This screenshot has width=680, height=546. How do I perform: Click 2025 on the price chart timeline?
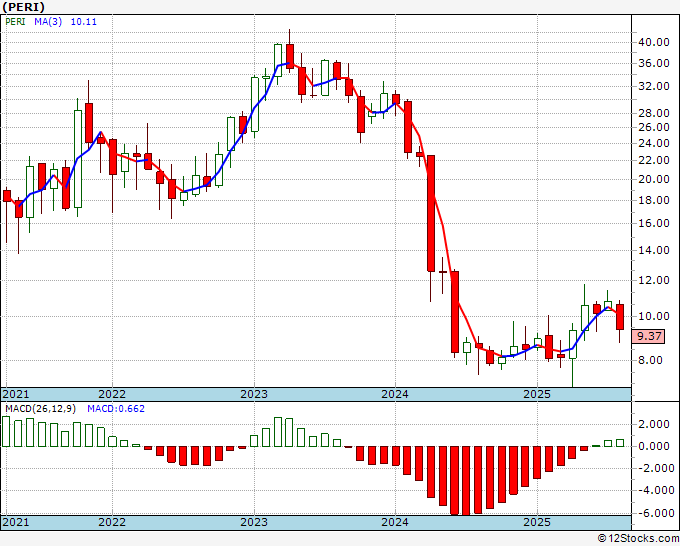pyautogui.click(x=537, y=394)
